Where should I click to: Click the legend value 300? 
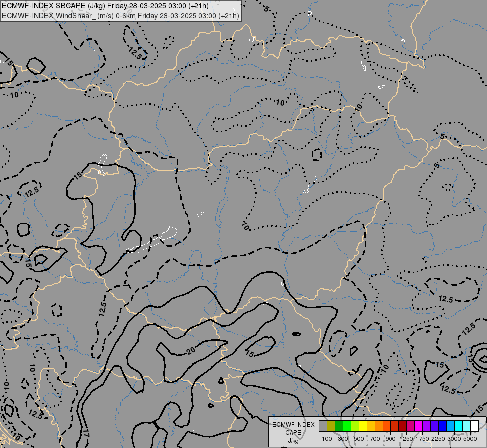point(343,439)
